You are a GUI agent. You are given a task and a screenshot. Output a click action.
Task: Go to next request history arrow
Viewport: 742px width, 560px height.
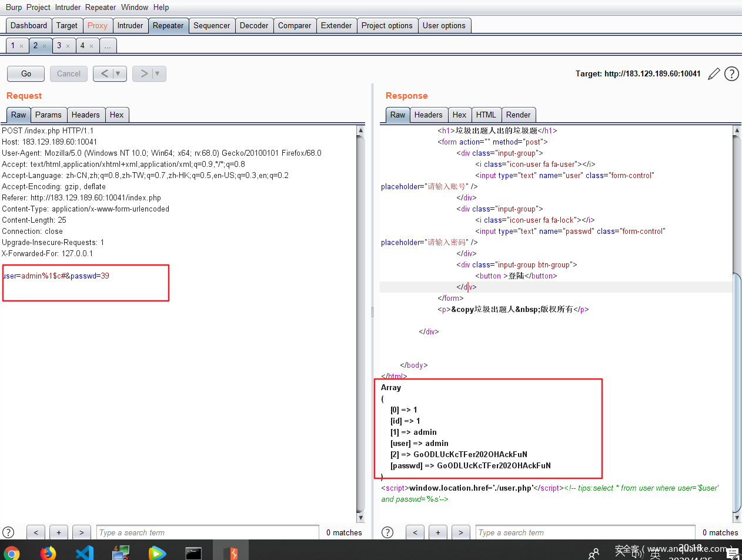pyautogui.click(x=144, y=73)
